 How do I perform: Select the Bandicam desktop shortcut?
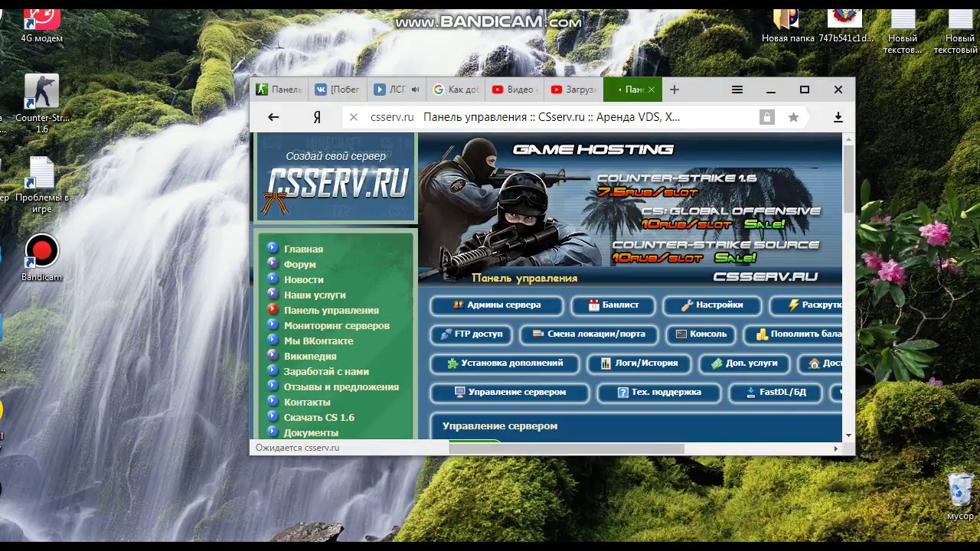[41, 258]
